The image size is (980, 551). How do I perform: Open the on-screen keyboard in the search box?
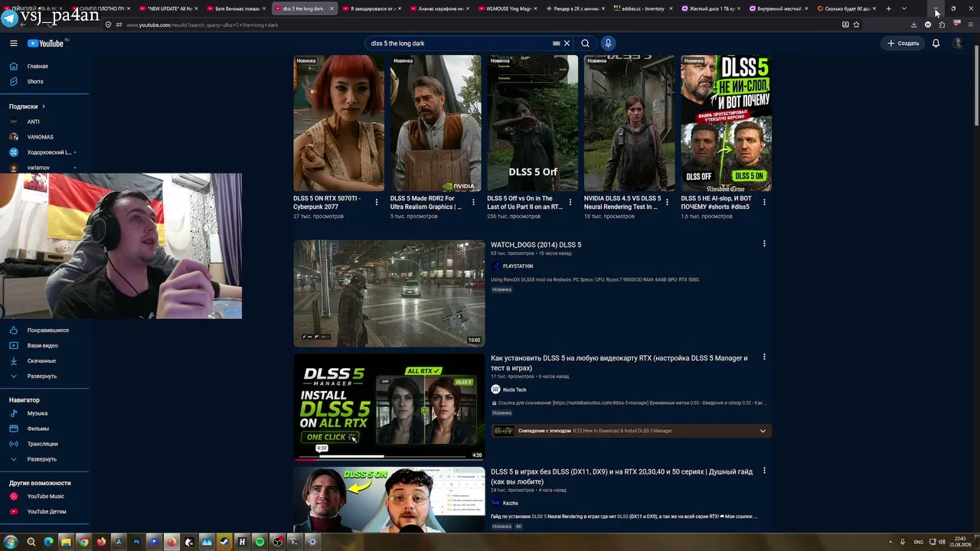(556, 44)
